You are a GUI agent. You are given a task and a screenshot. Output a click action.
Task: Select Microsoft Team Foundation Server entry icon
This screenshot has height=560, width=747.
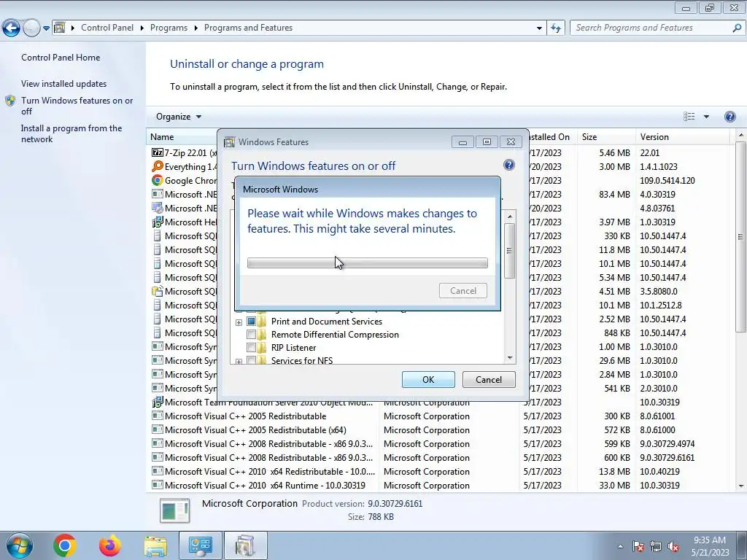point(158,402)
